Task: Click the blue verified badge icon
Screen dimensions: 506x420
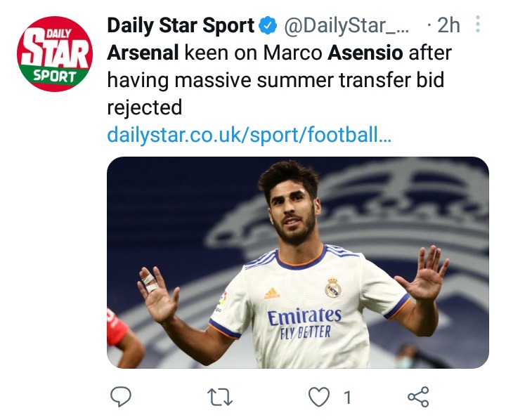Action: pos(268,26)
